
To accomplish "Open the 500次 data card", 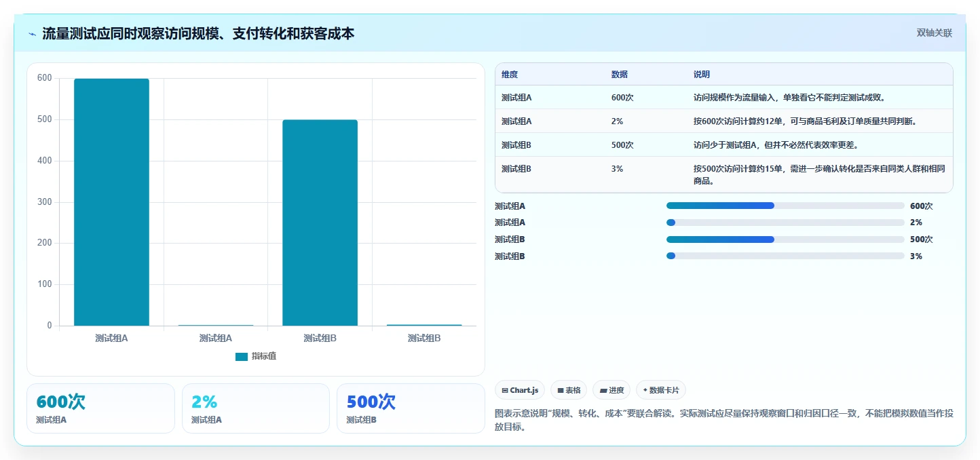I will [411, 408].
